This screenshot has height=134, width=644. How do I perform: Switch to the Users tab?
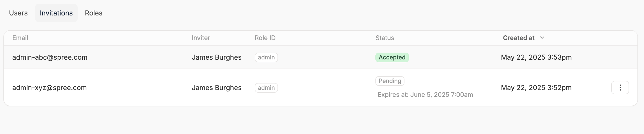[x=18, y=13]
